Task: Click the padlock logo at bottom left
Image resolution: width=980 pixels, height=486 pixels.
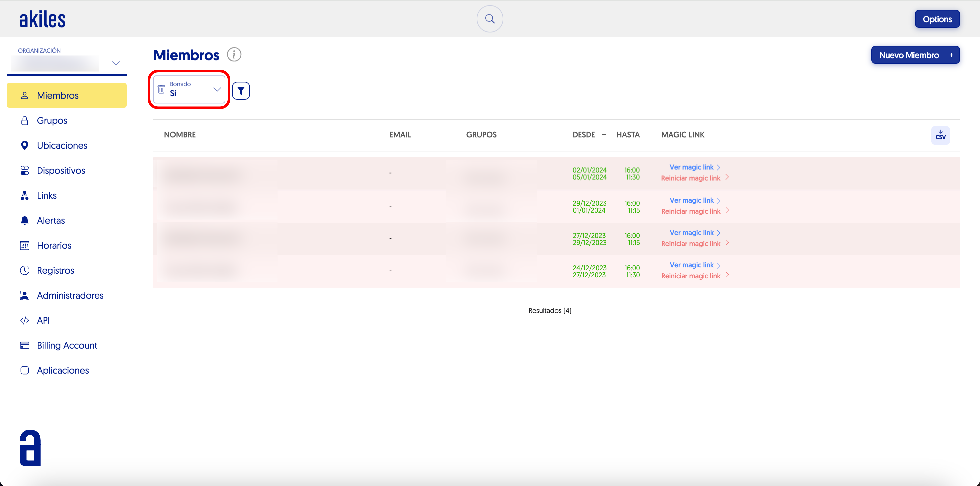Action: 30,448
